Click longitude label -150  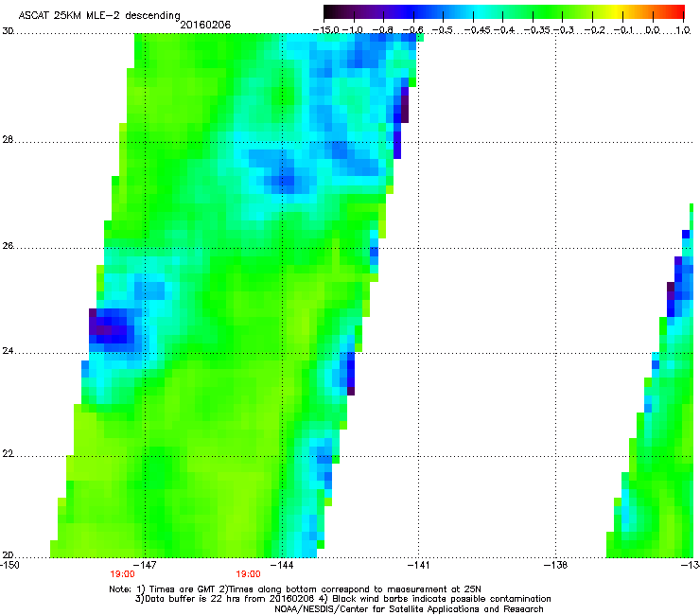click(9, 565)
